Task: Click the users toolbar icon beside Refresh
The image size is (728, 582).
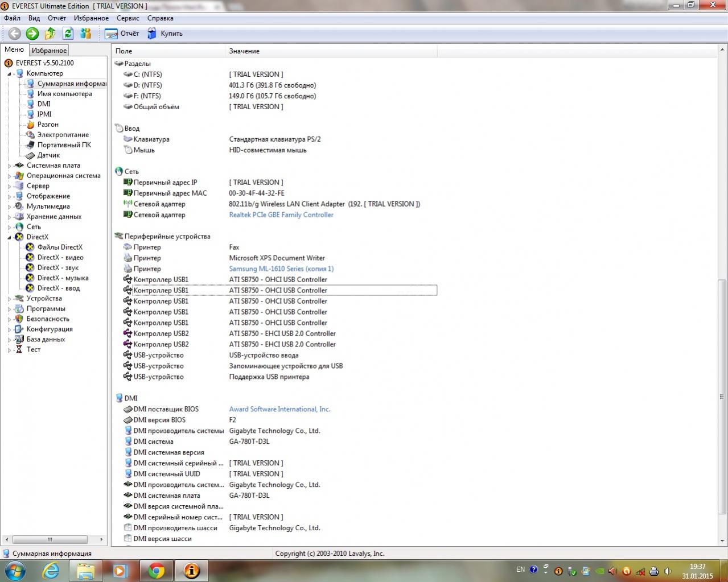Action: pyautogui.click(x=86, y=34)
